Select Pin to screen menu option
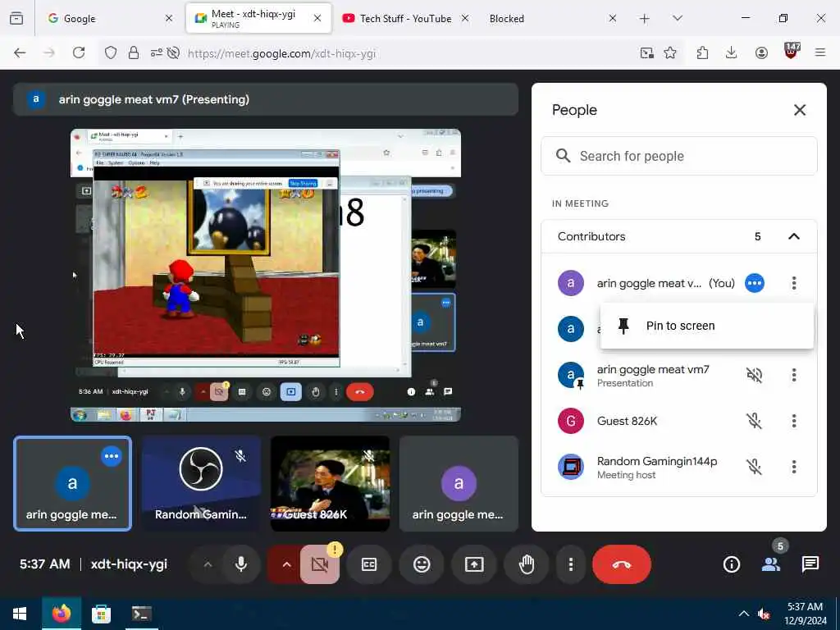 pos(706,326)
